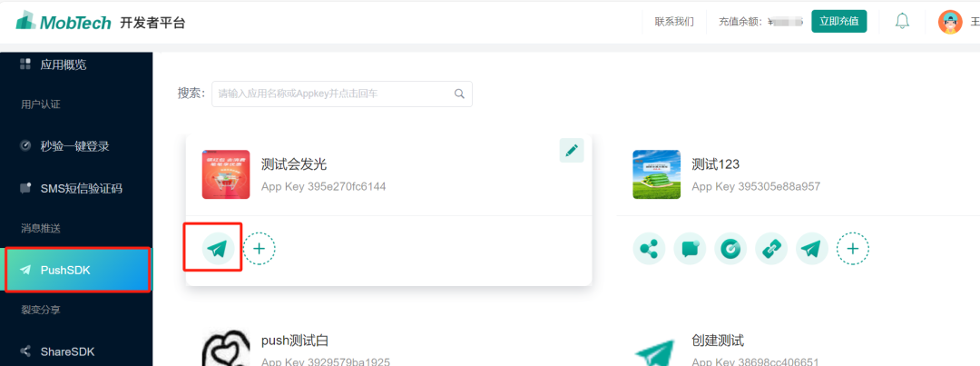
Task: Open SMS短信验证码 in the sidebar
Action: 71,188
